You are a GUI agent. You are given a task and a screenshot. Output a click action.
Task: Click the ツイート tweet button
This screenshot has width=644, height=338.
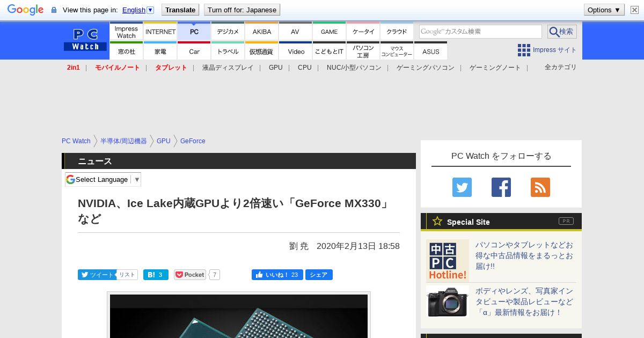click(97, 275)
